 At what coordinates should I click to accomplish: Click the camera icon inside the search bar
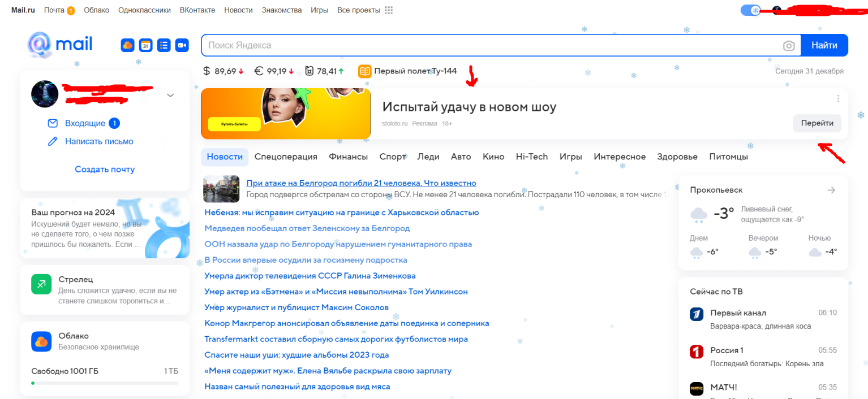[x=789, y=46]
